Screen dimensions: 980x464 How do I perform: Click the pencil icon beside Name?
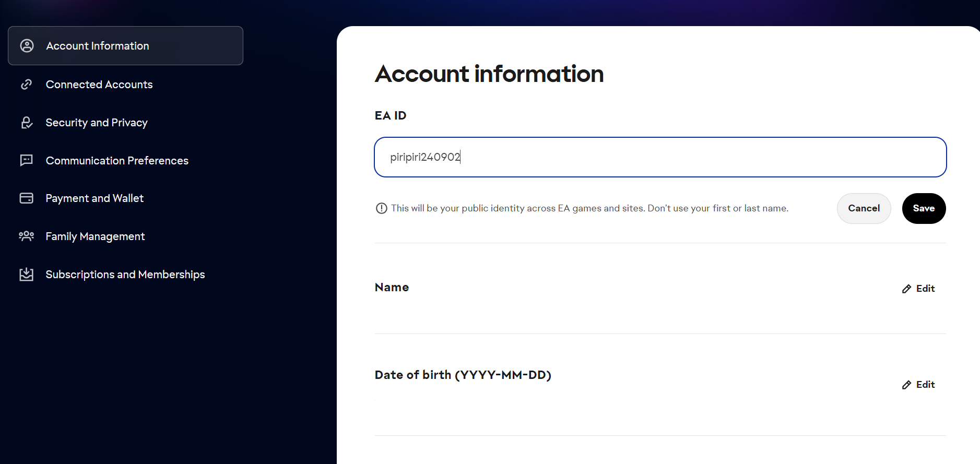[907, 289]
